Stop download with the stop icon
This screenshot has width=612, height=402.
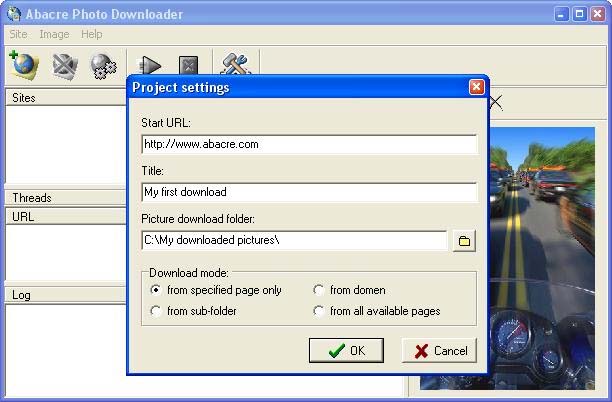click(x=188, y=66)
